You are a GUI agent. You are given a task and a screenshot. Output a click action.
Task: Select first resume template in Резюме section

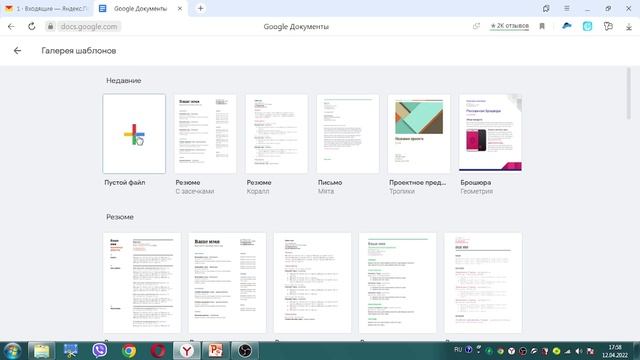142,283
